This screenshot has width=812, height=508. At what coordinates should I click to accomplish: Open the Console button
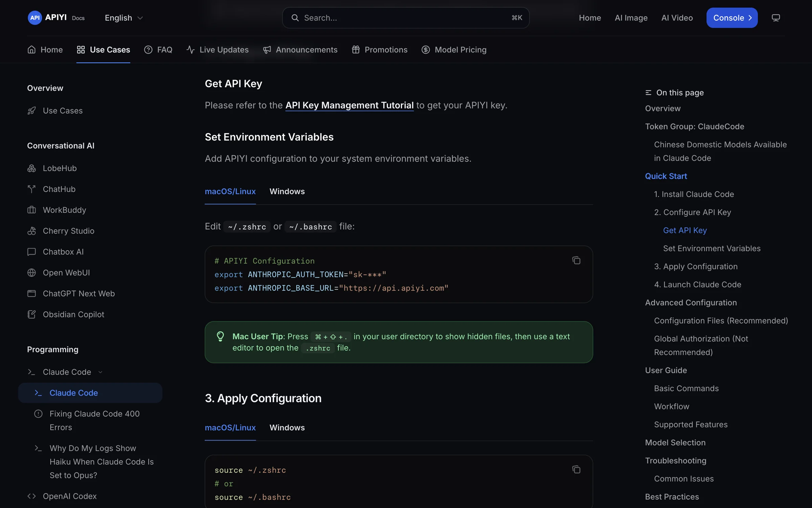point(732,18)
